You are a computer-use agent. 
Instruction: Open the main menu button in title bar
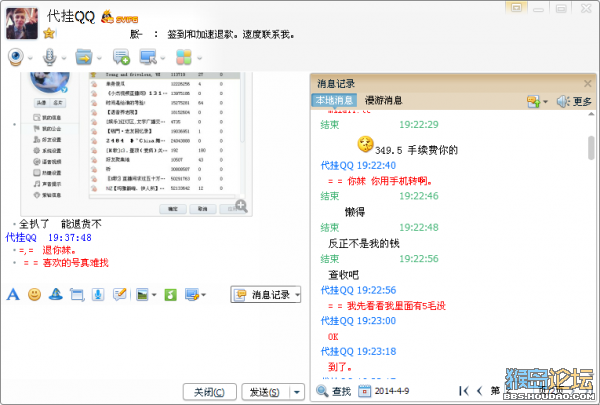coord(516,8)
